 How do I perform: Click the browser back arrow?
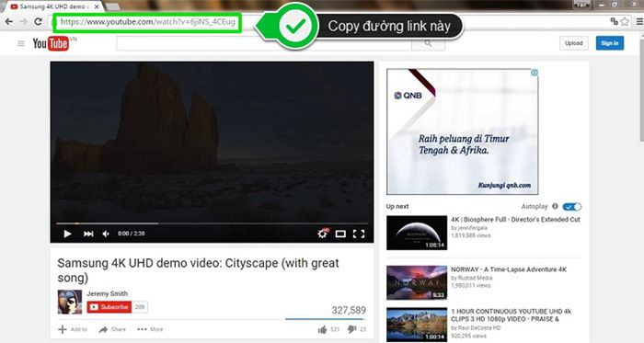8,22
